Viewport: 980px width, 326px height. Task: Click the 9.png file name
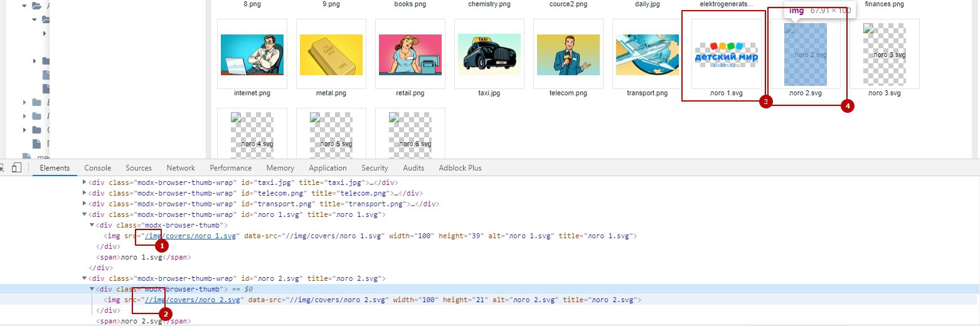click(331, 4)
